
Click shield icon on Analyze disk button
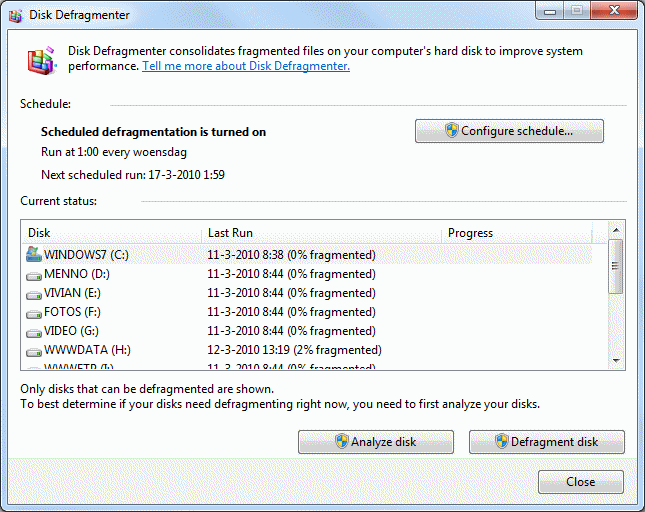pos(342,442)
